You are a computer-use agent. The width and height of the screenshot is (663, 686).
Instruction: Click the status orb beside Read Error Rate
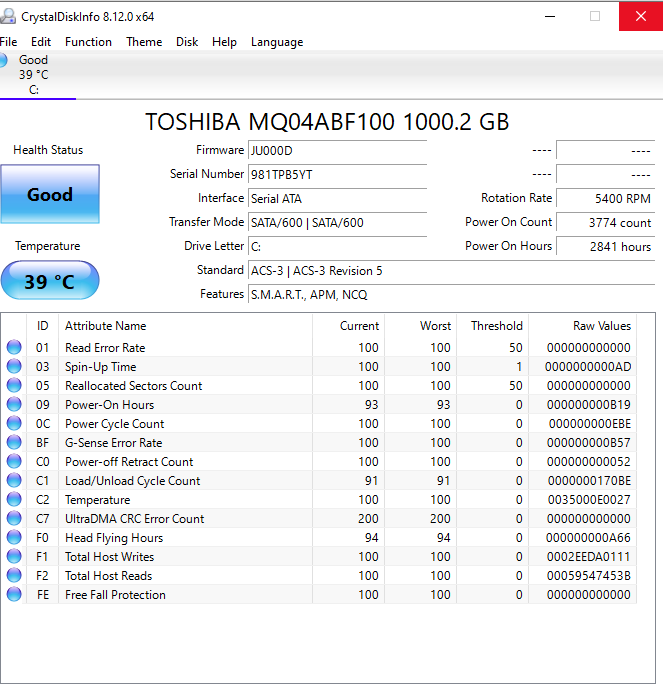coord(14,348)
